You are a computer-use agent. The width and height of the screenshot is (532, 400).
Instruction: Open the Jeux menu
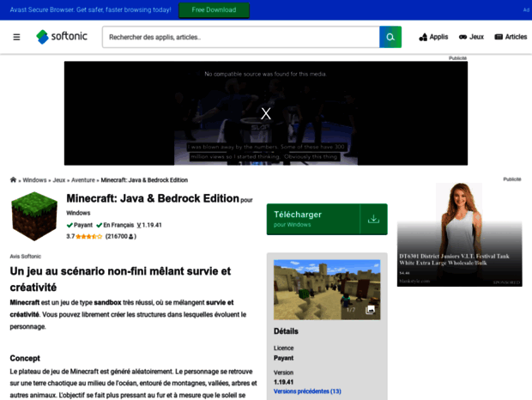pyautogui.click(x=471, y=37)
